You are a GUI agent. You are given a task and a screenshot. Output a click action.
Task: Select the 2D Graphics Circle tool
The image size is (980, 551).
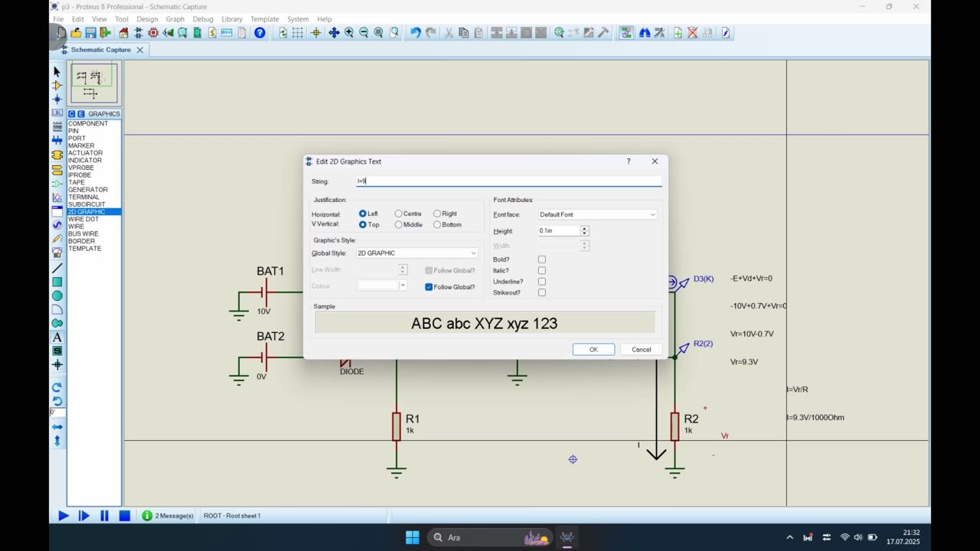click(x=57, y=296)
